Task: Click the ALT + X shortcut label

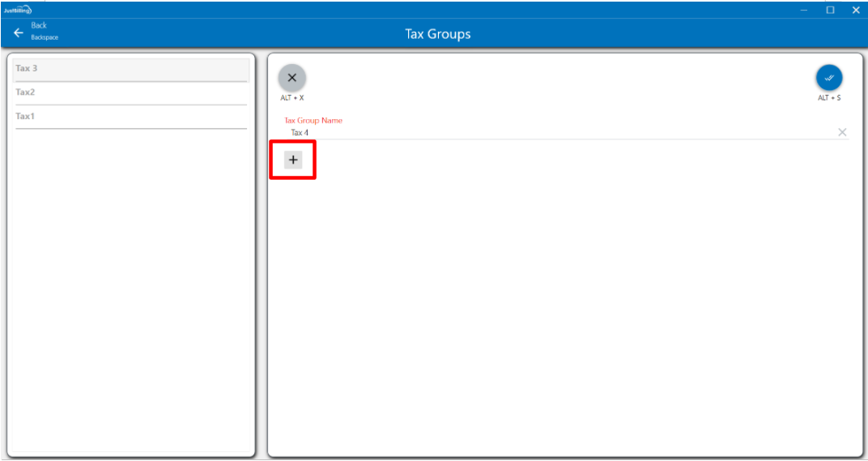Action: (x=292, y=98)
